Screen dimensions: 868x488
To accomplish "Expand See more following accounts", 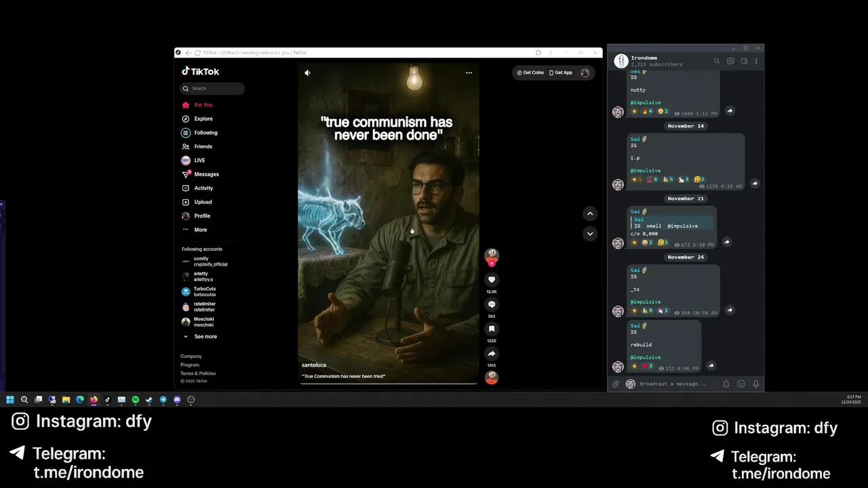I will tap(200, 337).
